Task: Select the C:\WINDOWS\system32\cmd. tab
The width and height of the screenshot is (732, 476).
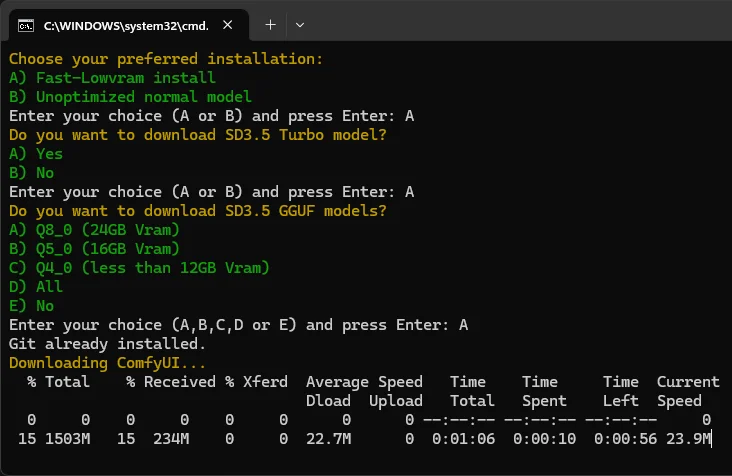Action: click(x=128, y=25)
